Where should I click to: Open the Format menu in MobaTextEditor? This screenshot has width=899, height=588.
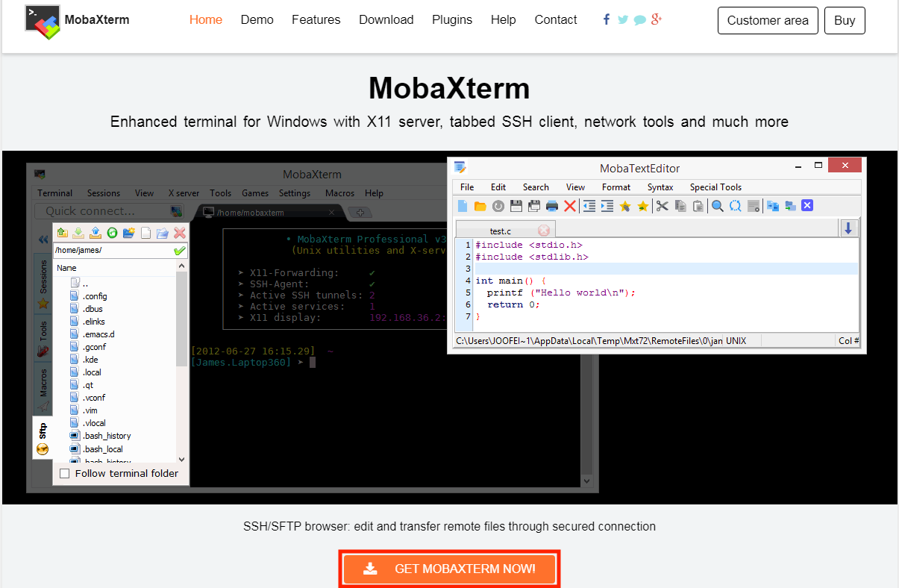coord(616,187)
